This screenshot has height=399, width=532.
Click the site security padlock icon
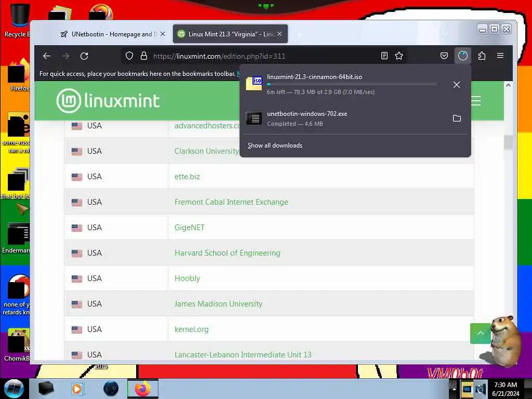point(144,56)
